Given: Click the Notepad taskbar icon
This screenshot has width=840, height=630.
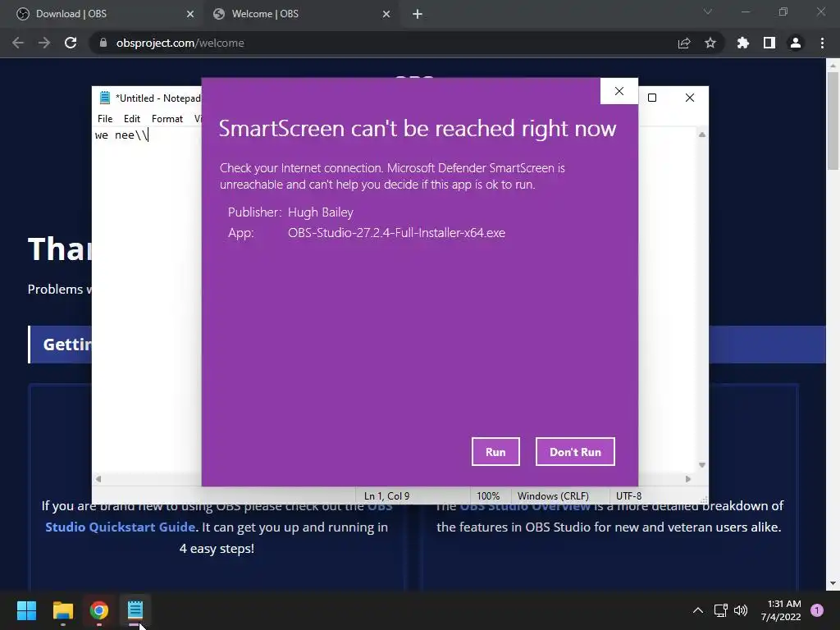Looking at the screenshot, I should [135, 610].
